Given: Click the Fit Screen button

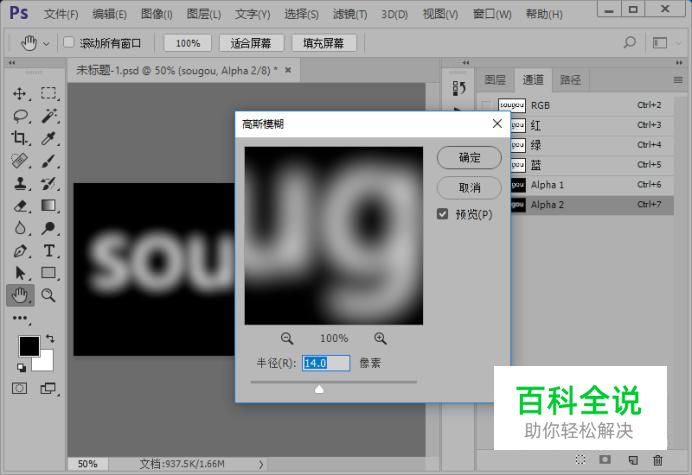Looking at the screenshot, I should pyautogui.click(x=251, y=43).
